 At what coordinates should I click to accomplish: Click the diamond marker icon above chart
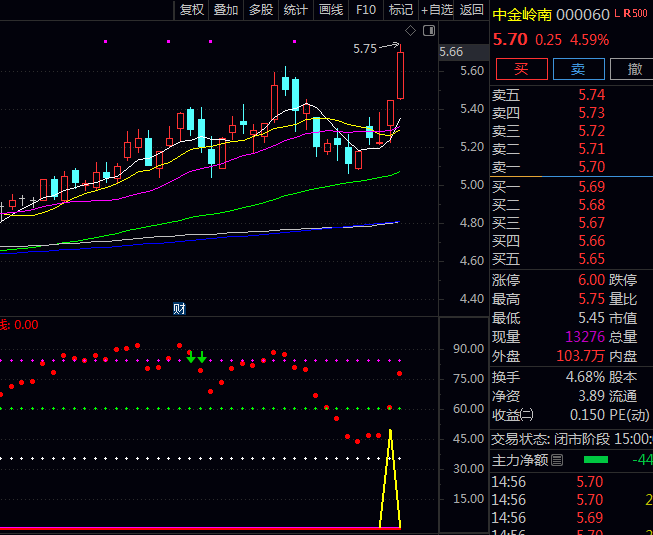point(410,31)
